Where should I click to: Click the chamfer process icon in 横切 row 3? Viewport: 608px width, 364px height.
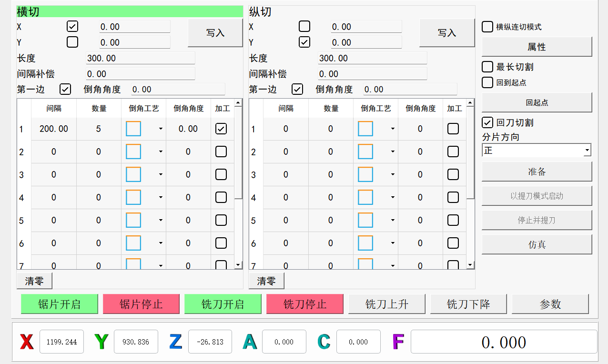click(133, 174)
